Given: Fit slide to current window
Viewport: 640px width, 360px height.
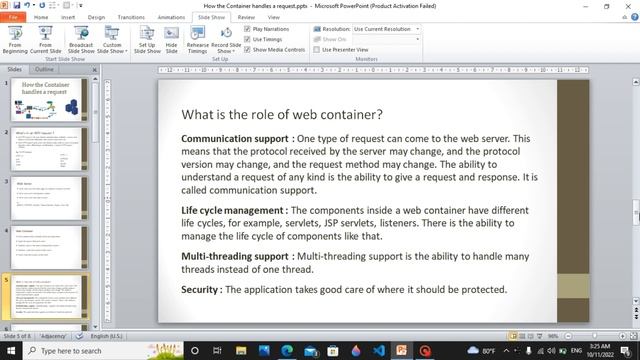Looking at the screenshot, I should 633,336.
